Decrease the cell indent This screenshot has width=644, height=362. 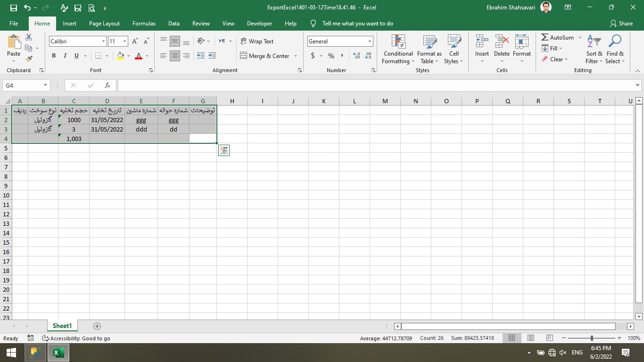[x=201, y=56]
